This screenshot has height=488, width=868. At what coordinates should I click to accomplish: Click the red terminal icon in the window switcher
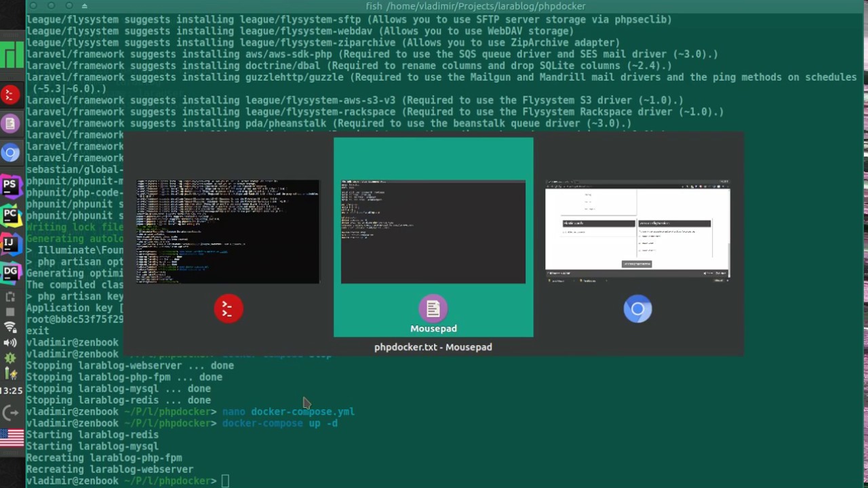coord(229,309)
